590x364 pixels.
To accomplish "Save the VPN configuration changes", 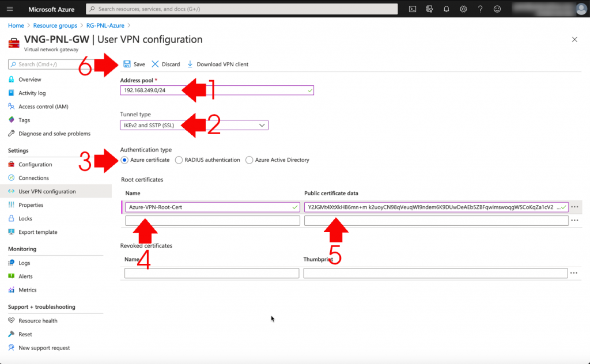I will (x=134, y=64).
